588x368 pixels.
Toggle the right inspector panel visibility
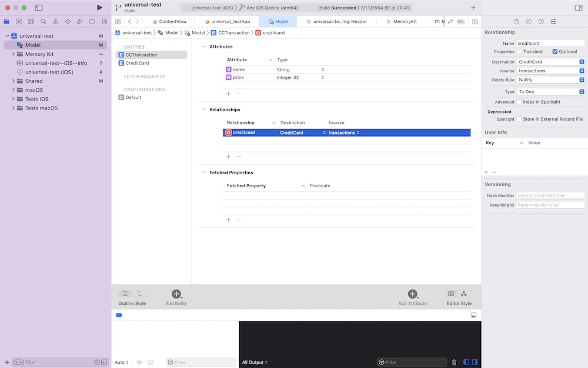578,8
